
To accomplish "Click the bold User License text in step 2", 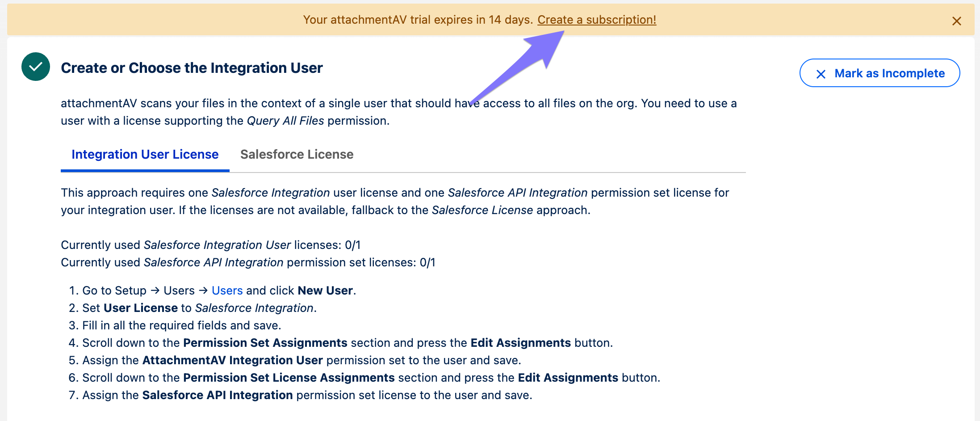I will [x=141, y=308].
